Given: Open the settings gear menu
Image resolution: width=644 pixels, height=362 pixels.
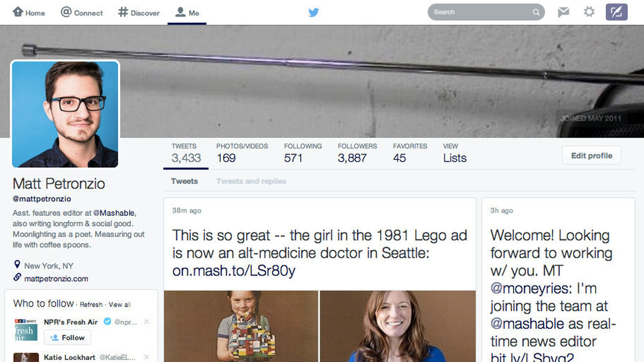Looking at the screenshot, I should tap(589, 12).
